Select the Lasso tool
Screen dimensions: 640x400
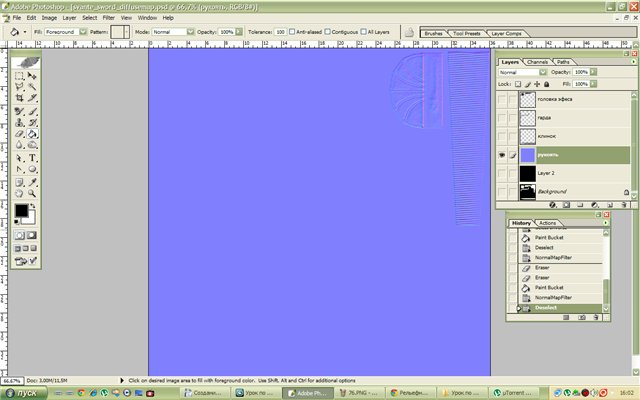(19, 87)
